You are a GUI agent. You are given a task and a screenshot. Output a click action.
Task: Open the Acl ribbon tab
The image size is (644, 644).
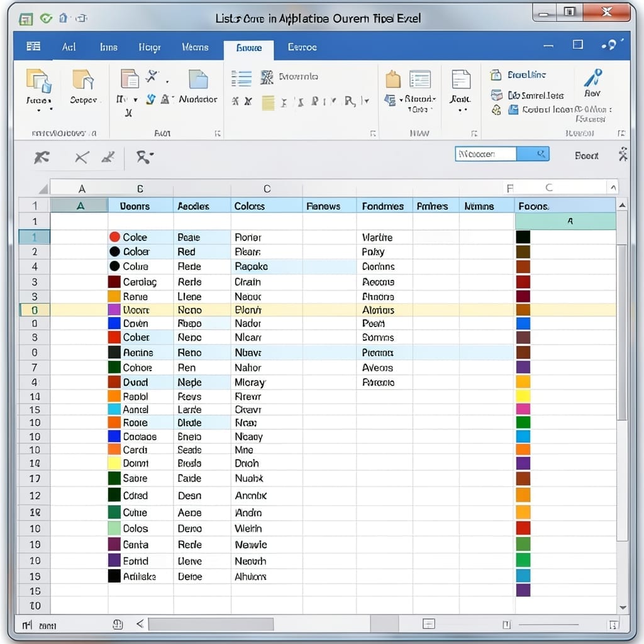[69, 47]
